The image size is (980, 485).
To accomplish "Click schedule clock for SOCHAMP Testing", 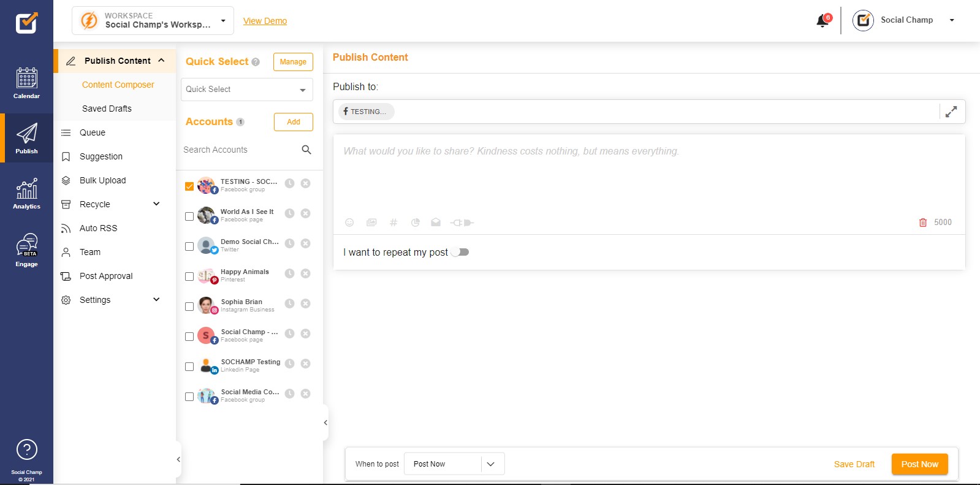I will click(x=289, y=364).
